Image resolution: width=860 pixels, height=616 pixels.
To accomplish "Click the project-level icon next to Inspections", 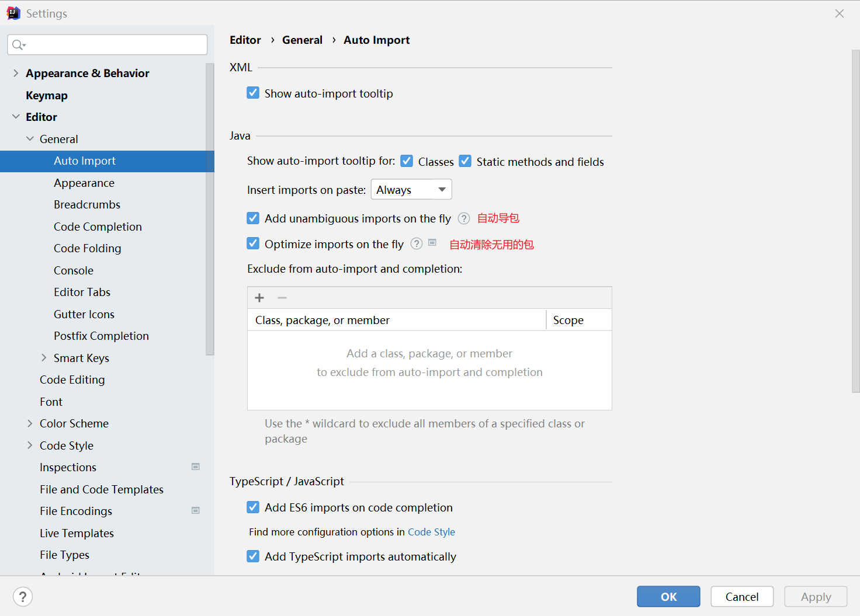I will pos(196,467).
